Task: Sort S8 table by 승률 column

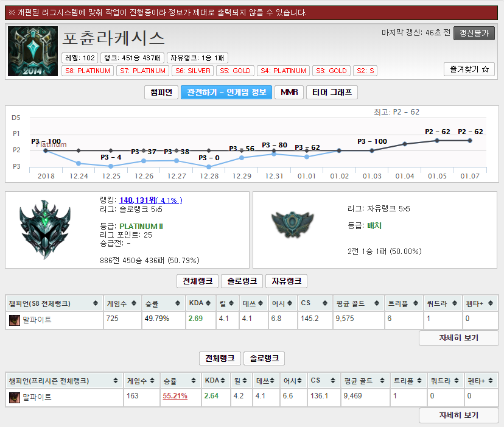Action: tap(164, 303)
